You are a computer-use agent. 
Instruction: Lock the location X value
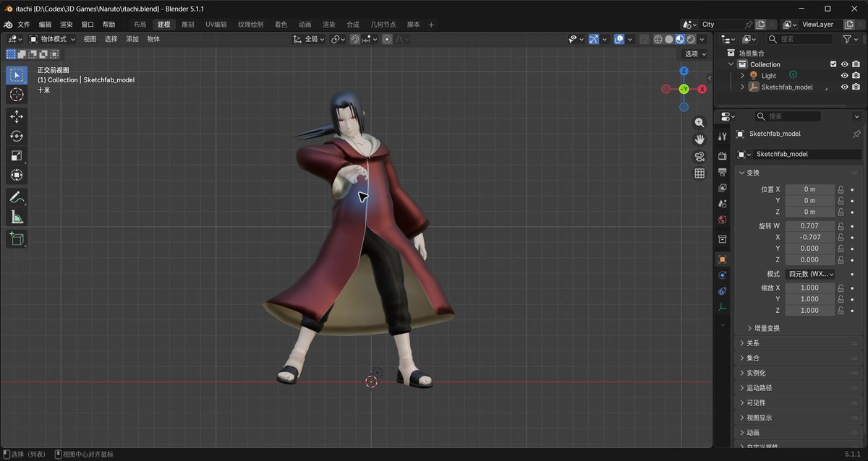841,189
